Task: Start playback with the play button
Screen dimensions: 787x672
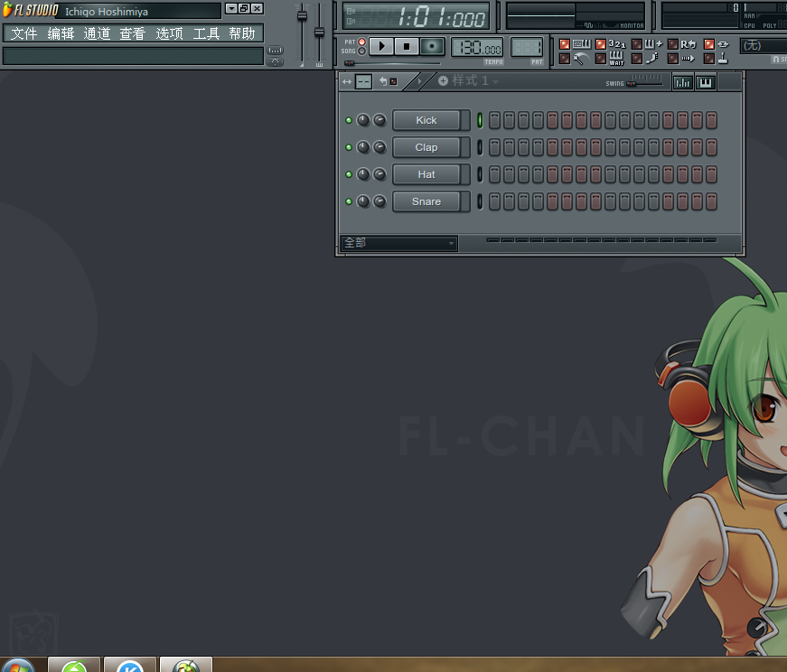Action: point(381,47)
